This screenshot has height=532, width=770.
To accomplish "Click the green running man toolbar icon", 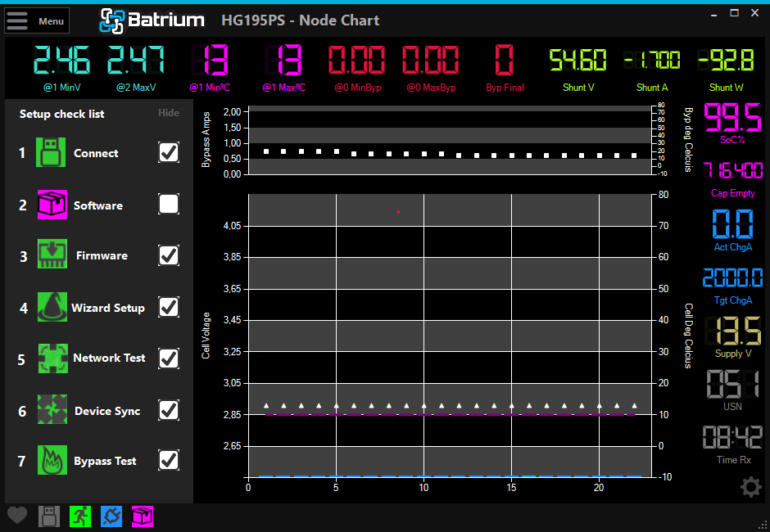I will point(79,516).
